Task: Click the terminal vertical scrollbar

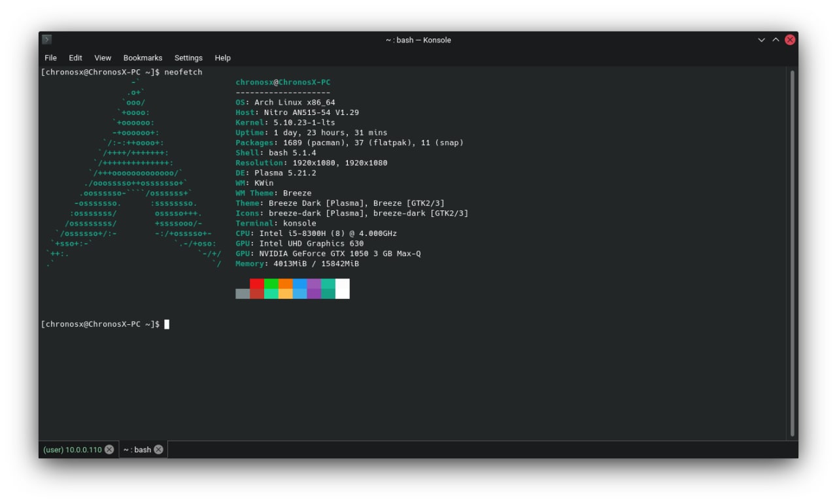Action: pyautogui.click(x=793, y=253)
